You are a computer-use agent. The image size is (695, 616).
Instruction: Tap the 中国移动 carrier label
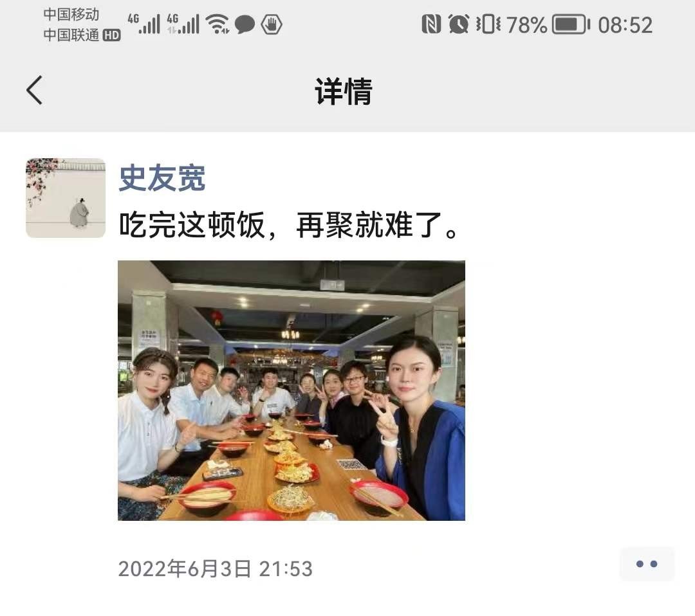71,14
